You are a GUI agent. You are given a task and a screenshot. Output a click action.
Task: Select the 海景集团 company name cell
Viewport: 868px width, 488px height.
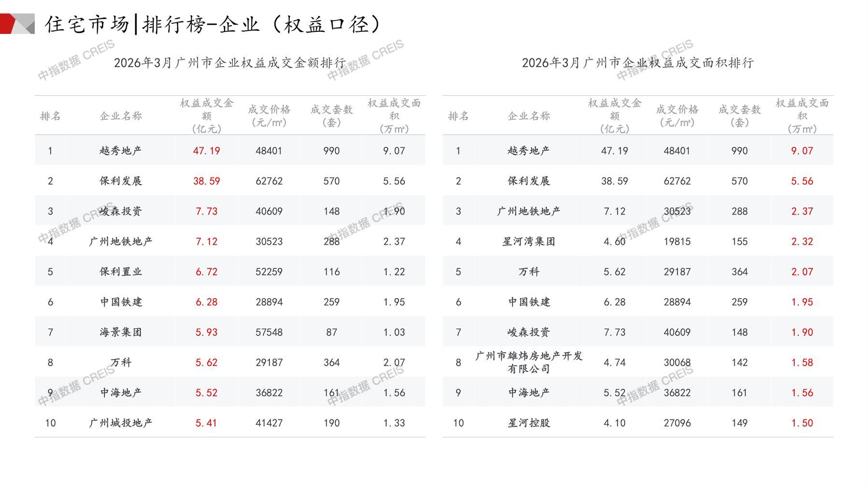tap(121, 332)
